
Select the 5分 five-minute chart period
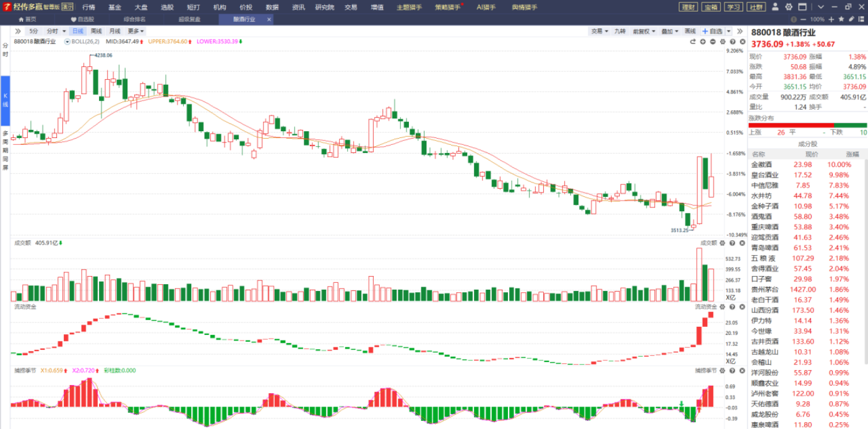pyautogui.click(x=33, y=31)
